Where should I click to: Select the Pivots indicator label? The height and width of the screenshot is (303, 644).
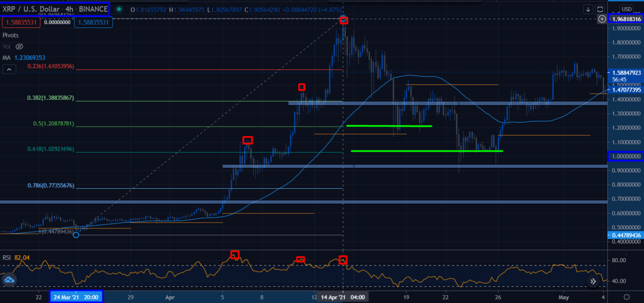[x=11, y=35]
